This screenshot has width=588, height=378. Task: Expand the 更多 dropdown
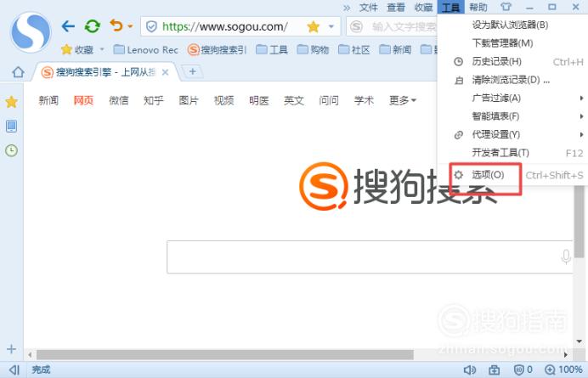403,100
